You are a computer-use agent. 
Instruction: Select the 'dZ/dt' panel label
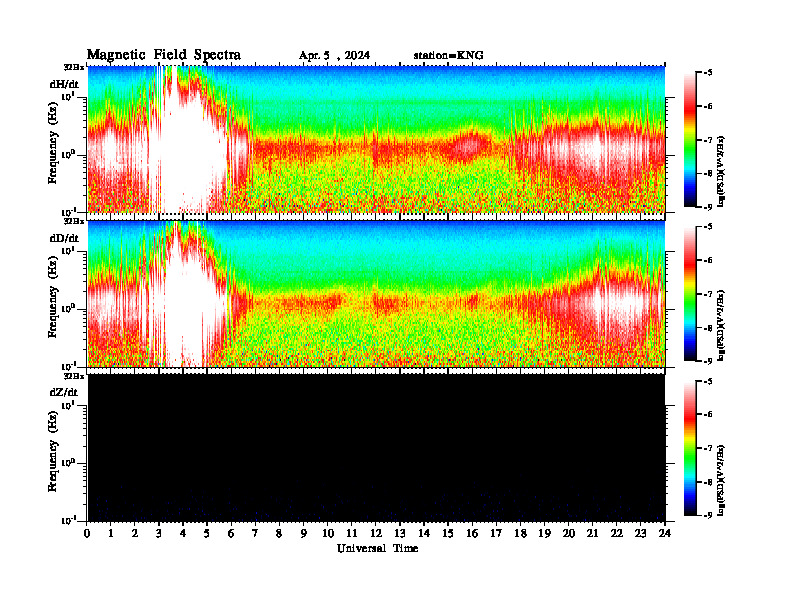tap(64, 392)
